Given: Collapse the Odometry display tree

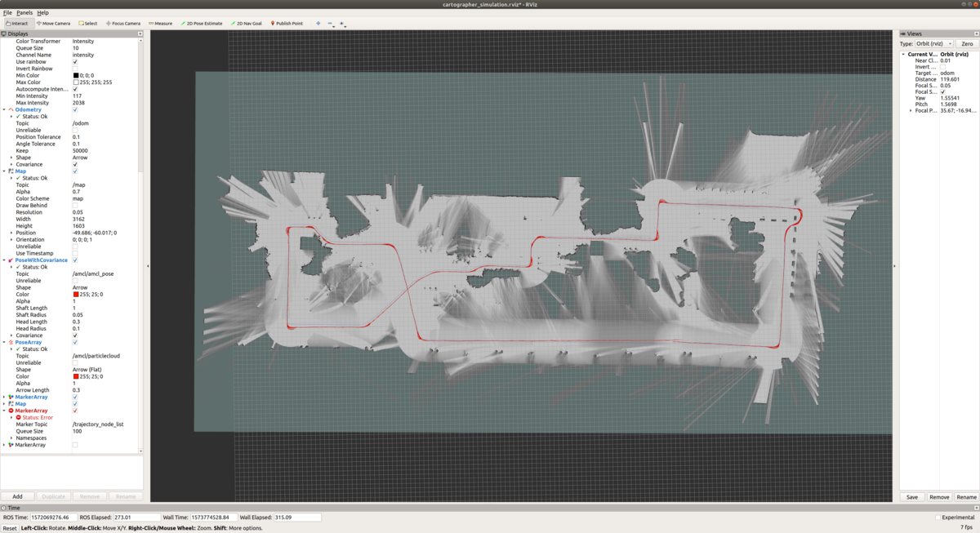Looking at the screenshot, I should point(4,109).
